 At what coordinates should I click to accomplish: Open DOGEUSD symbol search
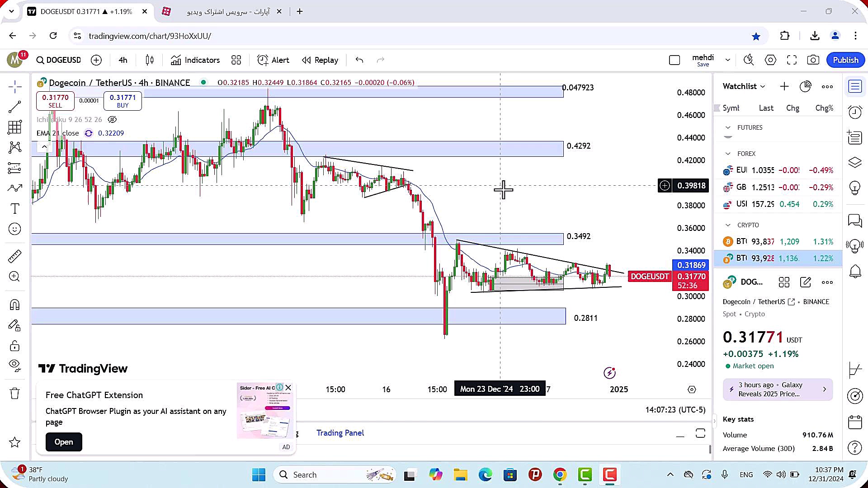59,60
